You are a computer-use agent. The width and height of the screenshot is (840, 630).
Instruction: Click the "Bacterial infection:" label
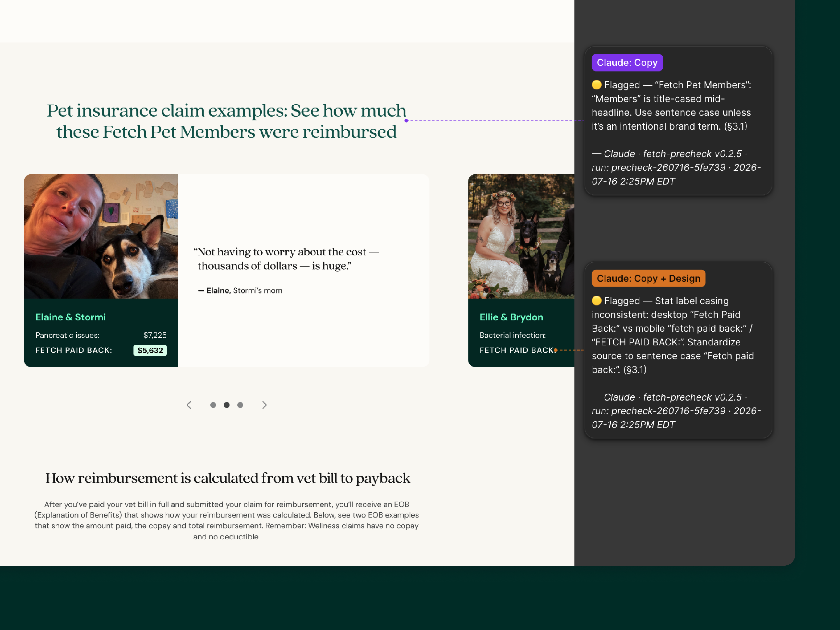coord(513,335)
